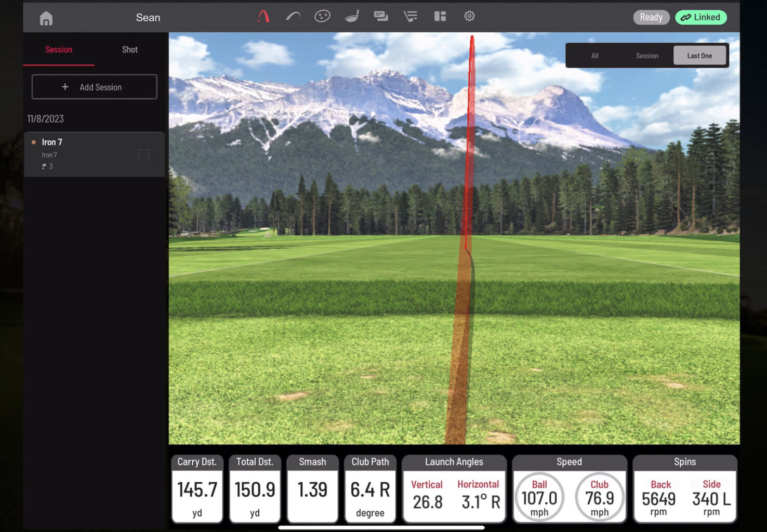Switch to the Session tab
Screen dimensions: 767x532
point(59,50)
